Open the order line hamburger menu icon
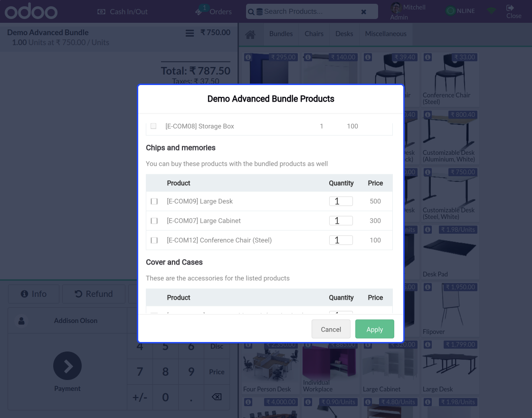This screenshot has width=532, height=418. pyautogui.click(x=190, y=33)
